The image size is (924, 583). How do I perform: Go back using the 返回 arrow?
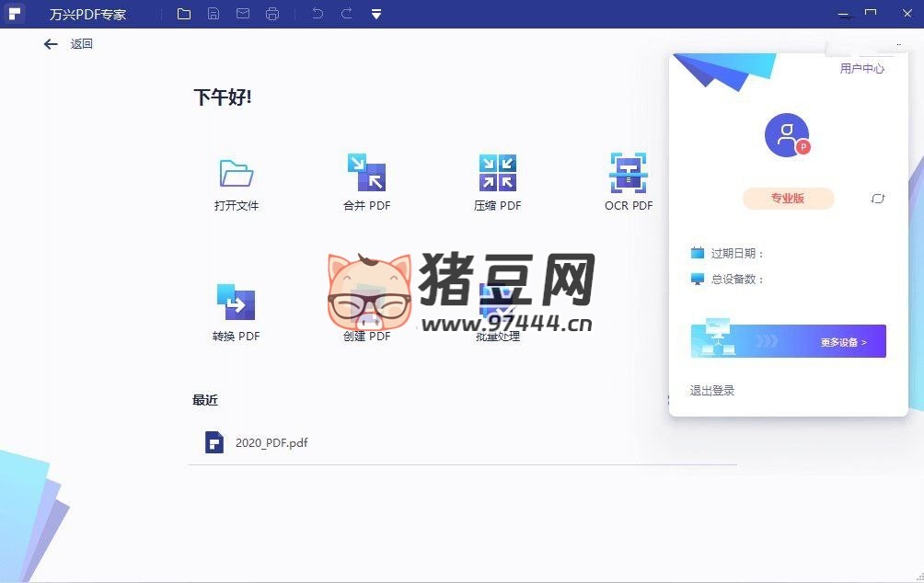click(52, 44)
